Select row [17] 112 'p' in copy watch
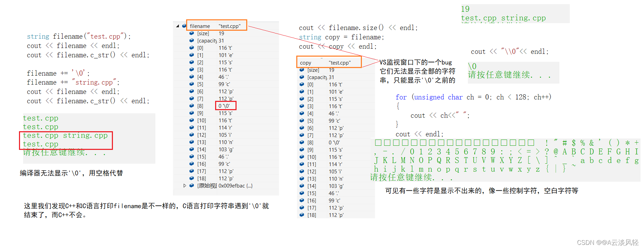Screen dimensions: 644x249 (x=337, y=208)
